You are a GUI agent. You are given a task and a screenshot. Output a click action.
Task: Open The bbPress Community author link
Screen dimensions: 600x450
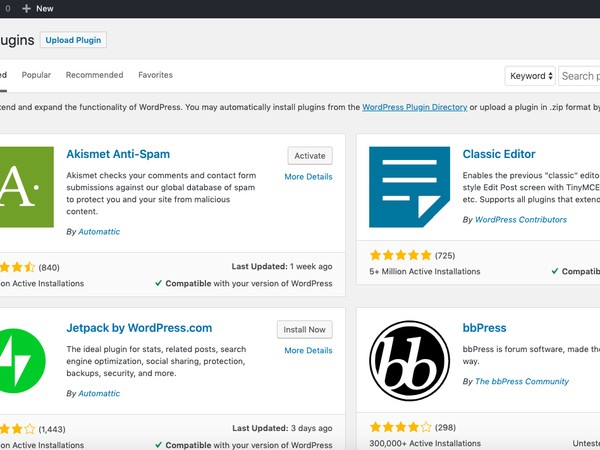pyautogui.click(x=522, y=382)
